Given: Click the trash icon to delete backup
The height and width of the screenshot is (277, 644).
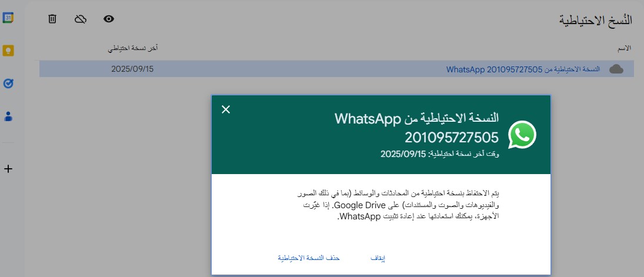Looking at the screenshot, I should [52, 19].
